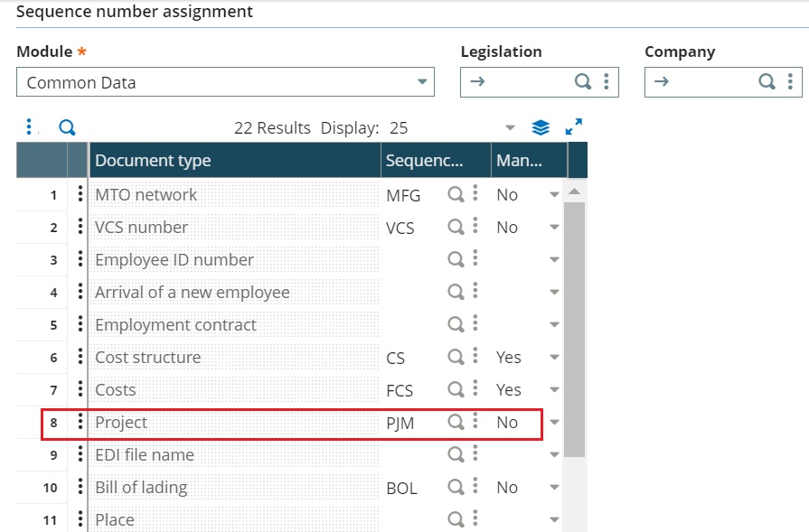Select the Employee ID number row
Screen dimensions: 809x532
click(x=174, y=260)
